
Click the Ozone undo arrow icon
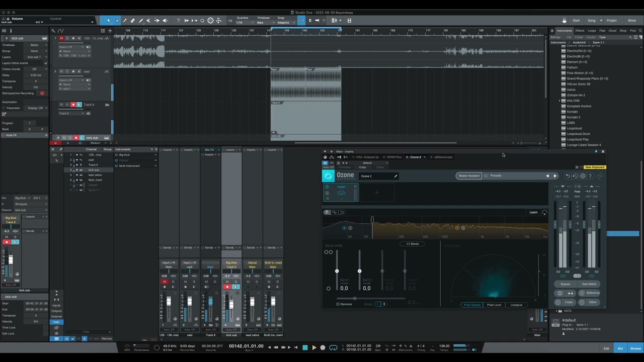pyautogui.click(x=568, y=176)
